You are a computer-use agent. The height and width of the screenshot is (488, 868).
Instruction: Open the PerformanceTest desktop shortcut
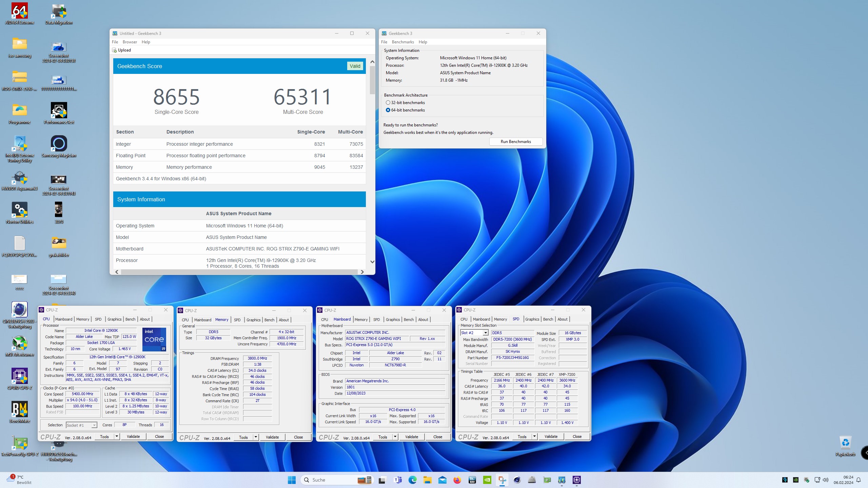[59, 114]
